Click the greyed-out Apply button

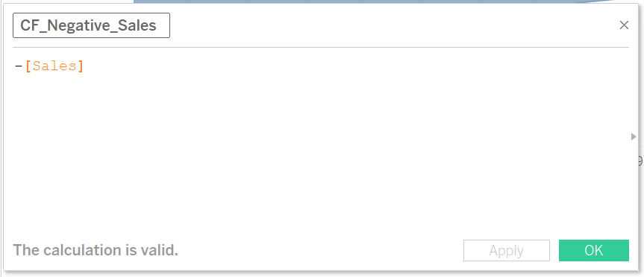(507, 250)
